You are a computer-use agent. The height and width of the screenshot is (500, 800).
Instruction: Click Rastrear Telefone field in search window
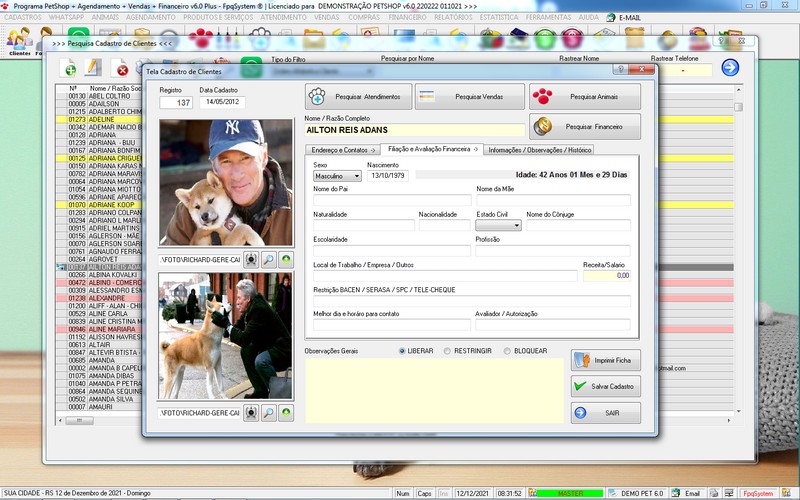[x=685, y=70]
